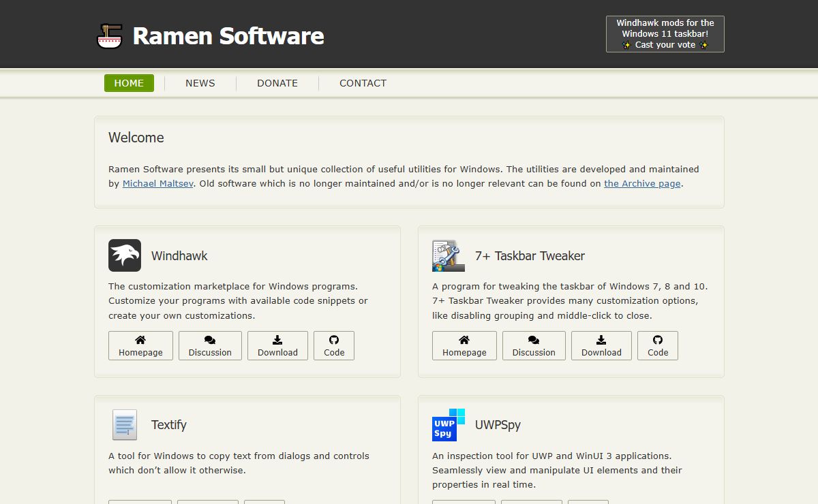Click the 7+ Taskbar Tweaker icon

pyautogui.click(x=449, y=255)
